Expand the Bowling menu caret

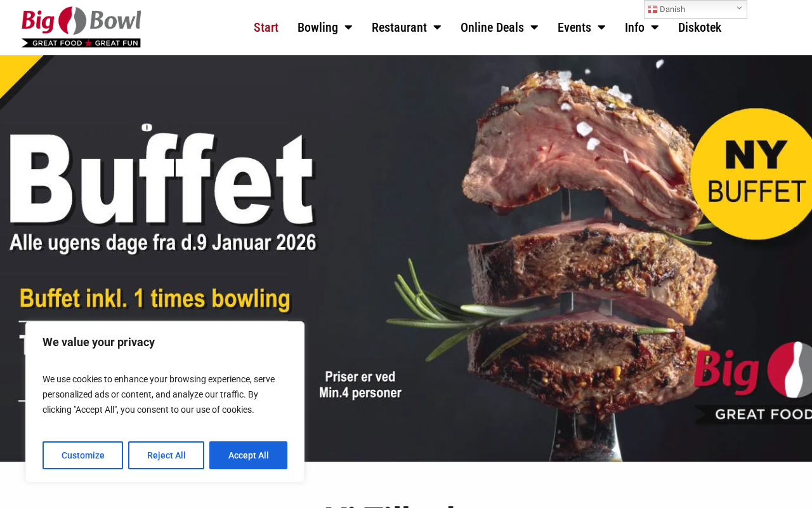click(x=348, y=27)
